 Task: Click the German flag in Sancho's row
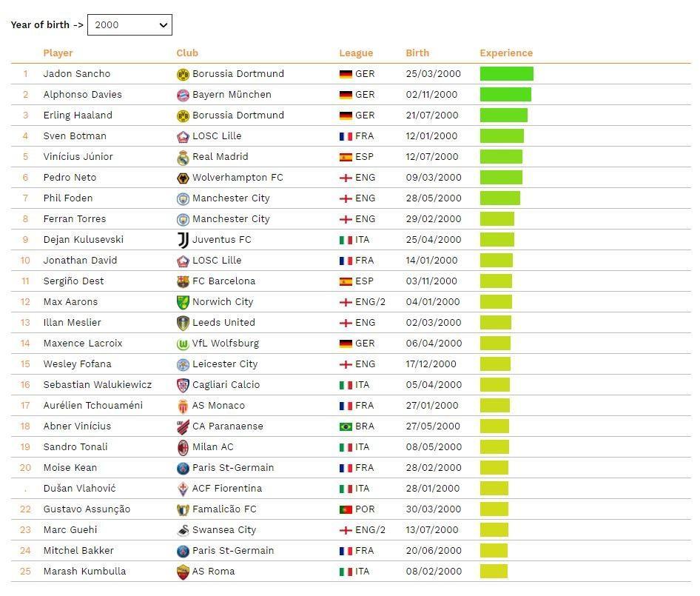click(x=346, y=74)
